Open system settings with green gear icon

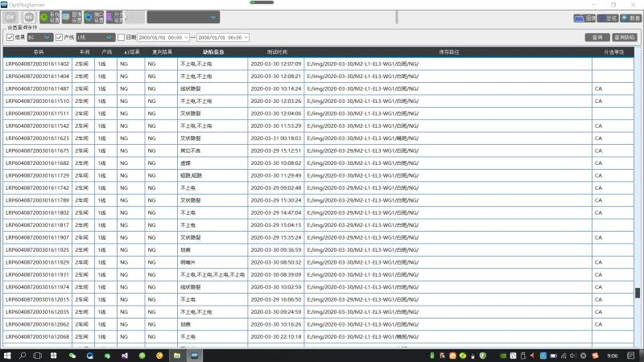(50, 17)
